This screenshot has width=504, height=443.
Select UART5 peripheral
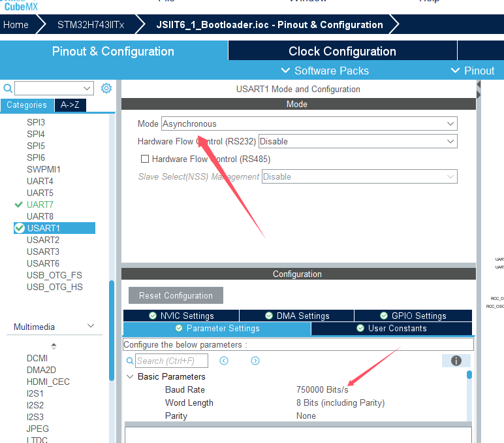(40, 193)
